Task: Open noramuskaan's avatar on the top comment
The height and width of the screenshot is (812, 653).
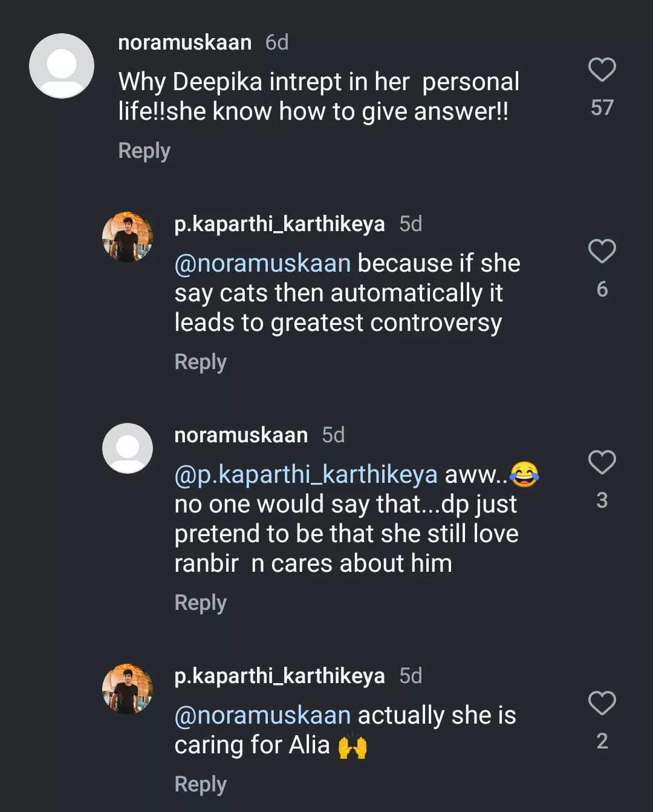Action: (x=62, y=66)
